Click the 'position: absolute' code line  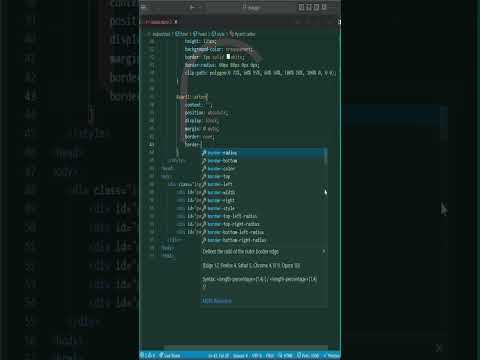(206, 113)
